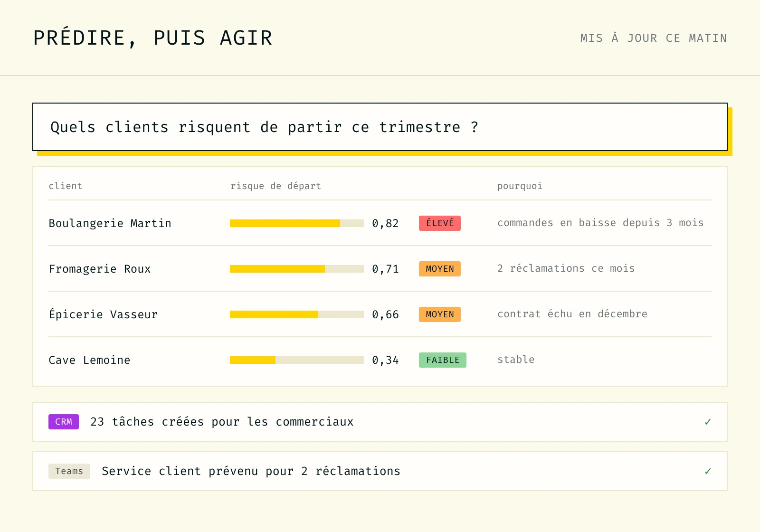Click 'Service client prévenu pour 2 réclamations'
This screenshot has height=532, width=760.
(x=251, y=471)
